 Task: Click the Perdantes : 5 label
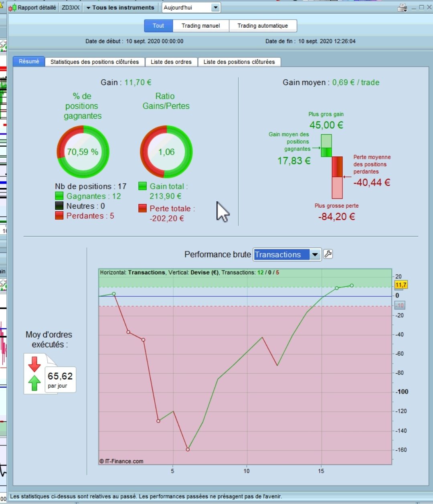click(90, 216)
